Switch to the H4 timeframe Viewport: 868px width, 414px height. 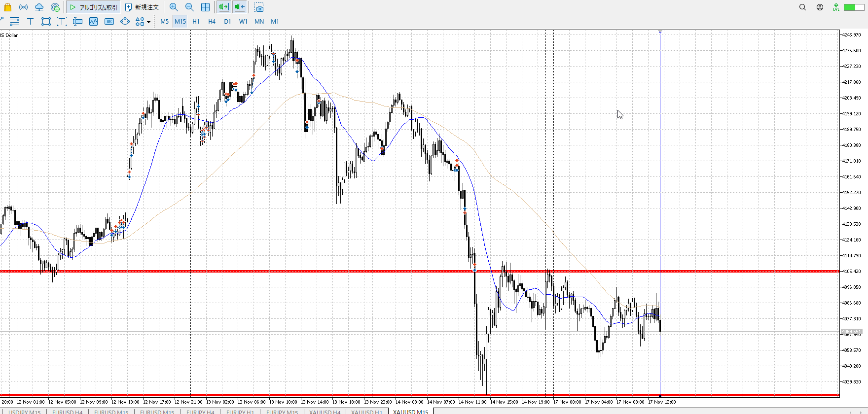point(212,21)
